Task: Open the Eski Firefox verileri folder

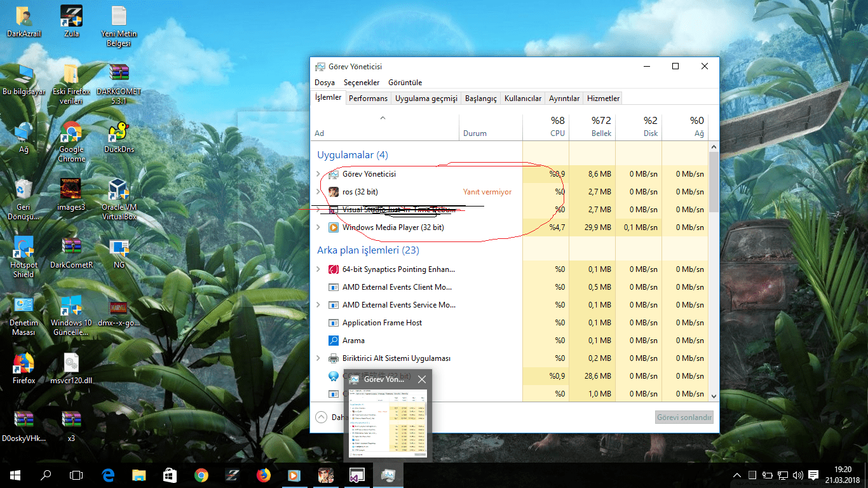Action: pos(71,84)
